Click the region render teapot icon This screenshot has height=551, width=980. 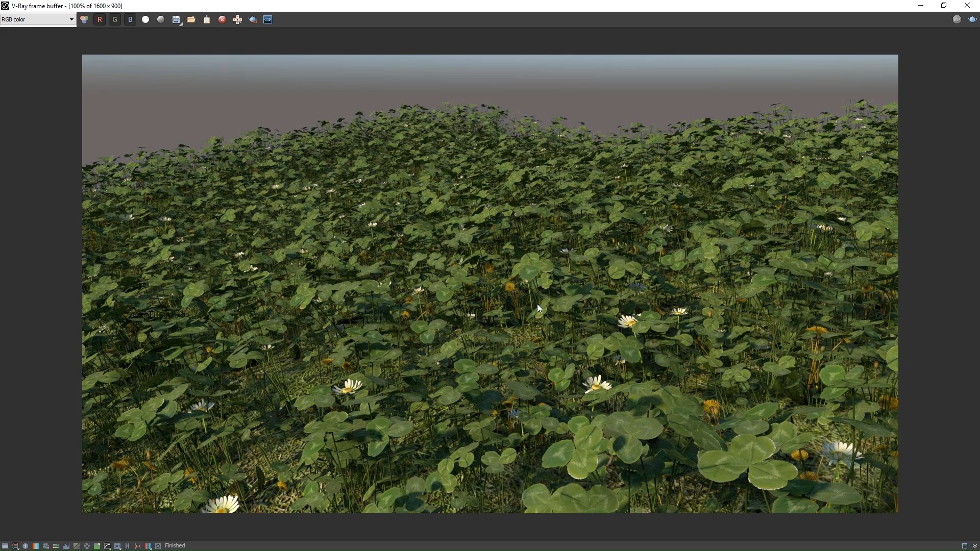[253, 19]
